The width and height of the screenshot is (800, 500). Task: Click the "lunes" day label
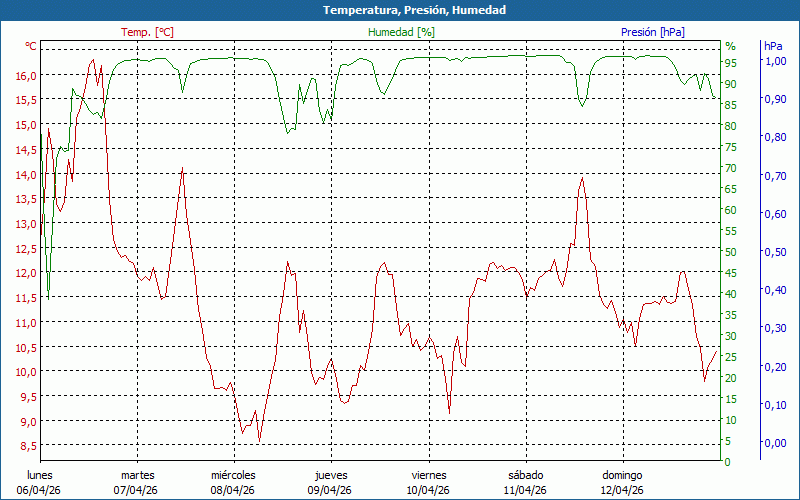[40, 475]
